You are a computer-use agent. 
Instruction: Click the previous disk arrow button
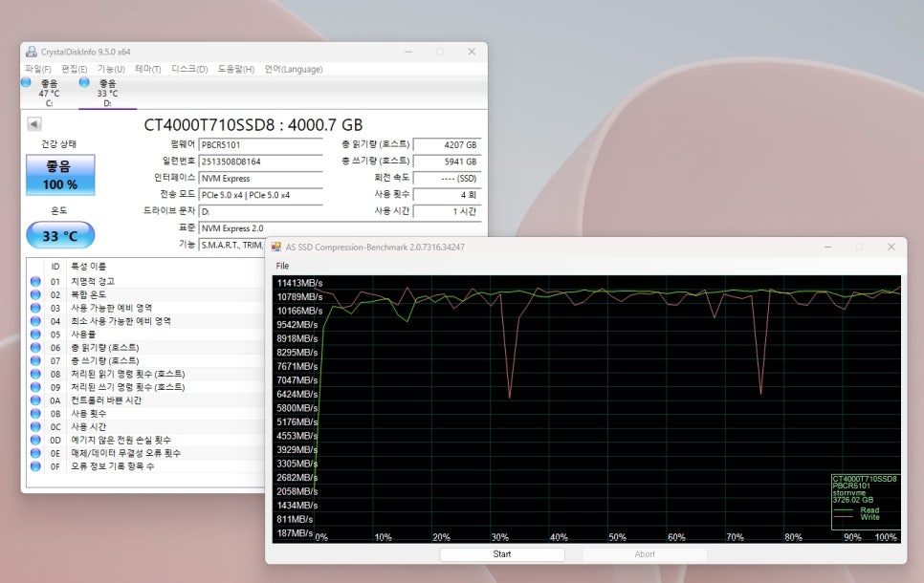click(34, 123)
